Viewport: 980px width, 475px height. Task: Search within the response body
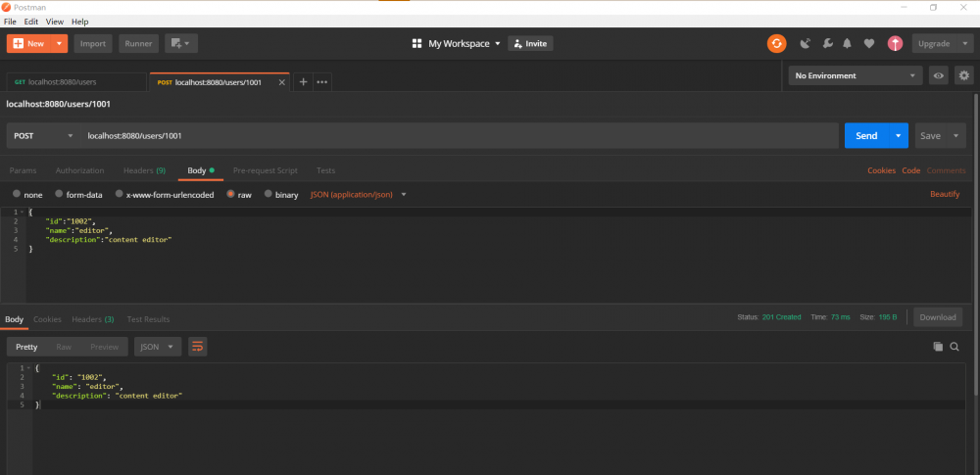pyautogui.click(x=955, y=347)
